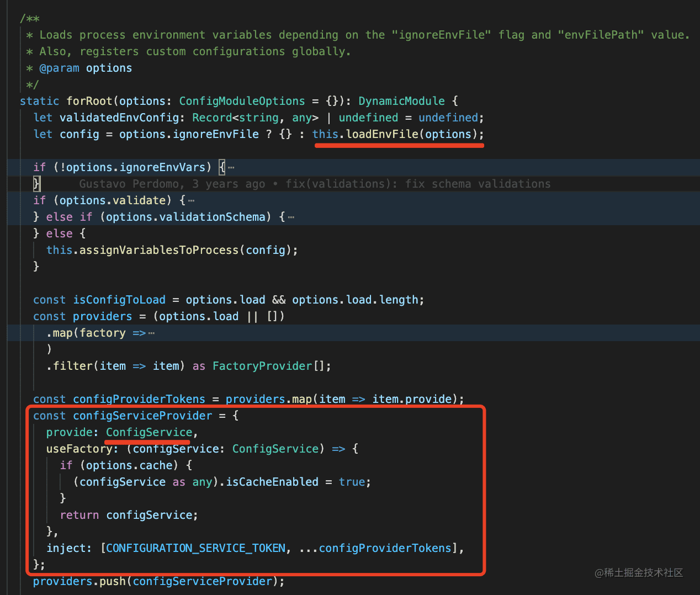Viewport: 700px width, 595px height.
Task: Select the ConfigModuleOptions type name
Action: [x=242, y=102]
